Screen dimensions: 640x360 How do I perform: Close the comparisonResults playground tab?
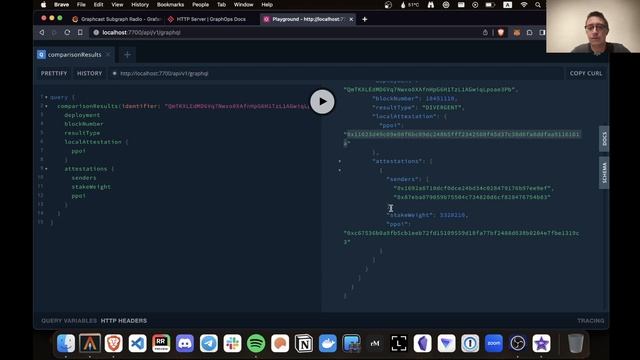[108, 55]
